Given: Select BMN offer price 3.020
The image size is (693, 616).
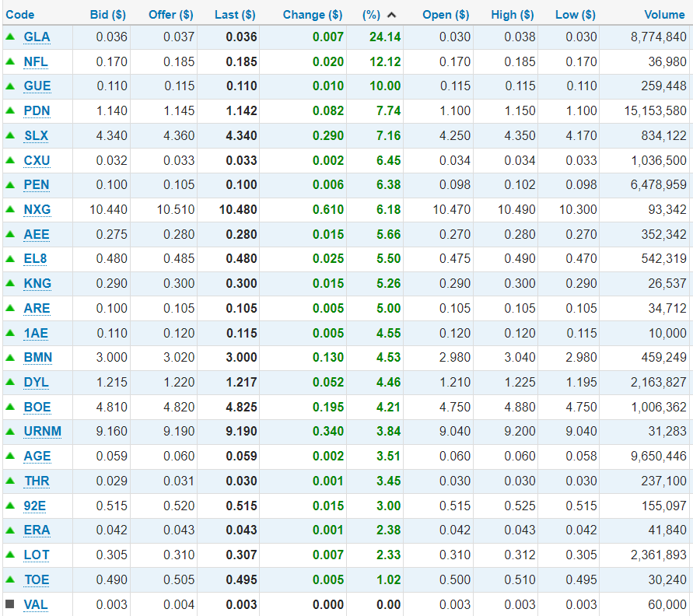Looking at the screenshot, I should [179, 358].
